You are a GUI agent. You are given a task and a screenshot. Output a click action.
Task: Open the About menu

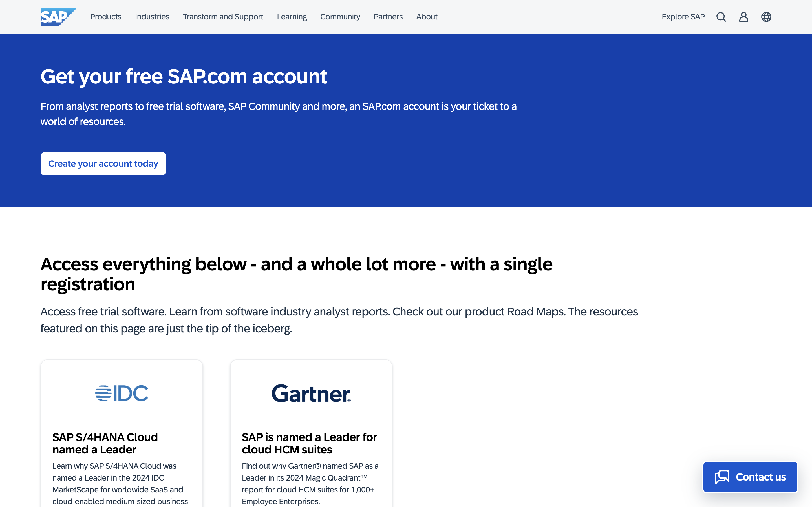tap(427, 17)
